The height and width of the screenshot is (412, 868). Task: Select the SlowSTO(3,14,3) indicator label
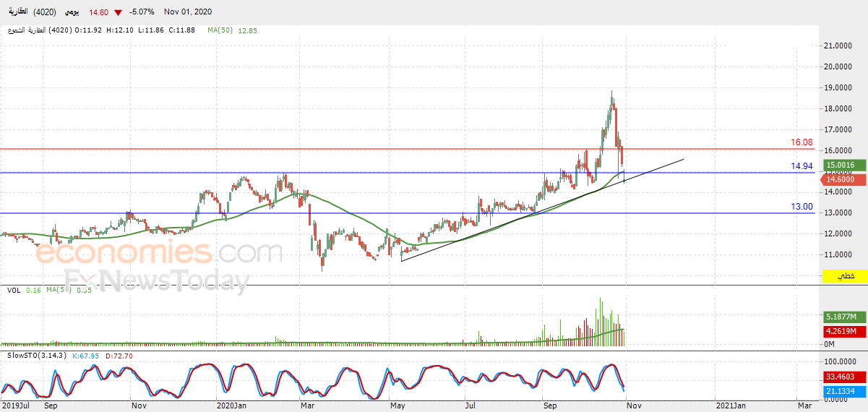click(35, 356)
